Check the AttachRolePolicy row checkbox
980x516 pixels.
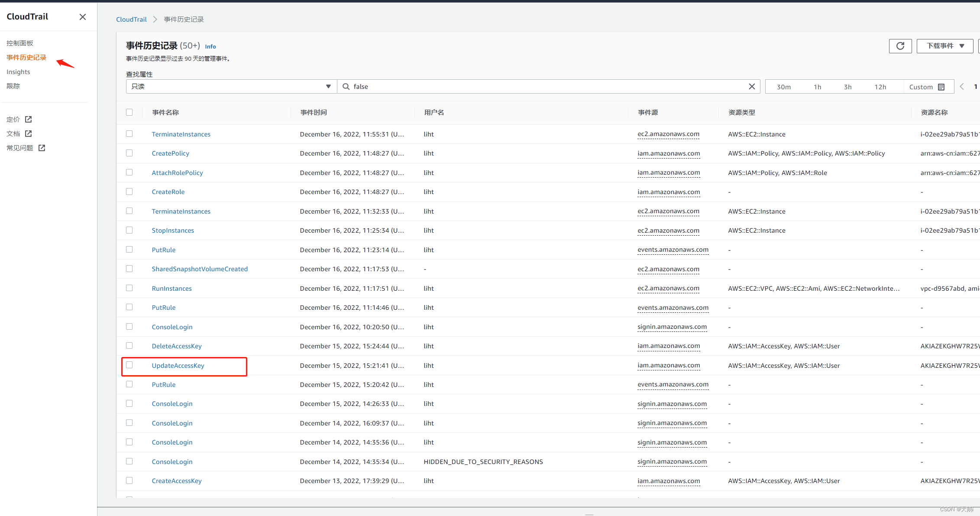129,172
